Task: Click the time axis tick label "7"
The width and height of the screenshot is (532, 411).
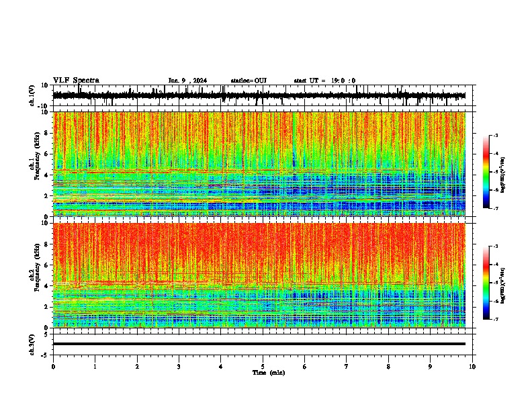Action: pos(347,367)
